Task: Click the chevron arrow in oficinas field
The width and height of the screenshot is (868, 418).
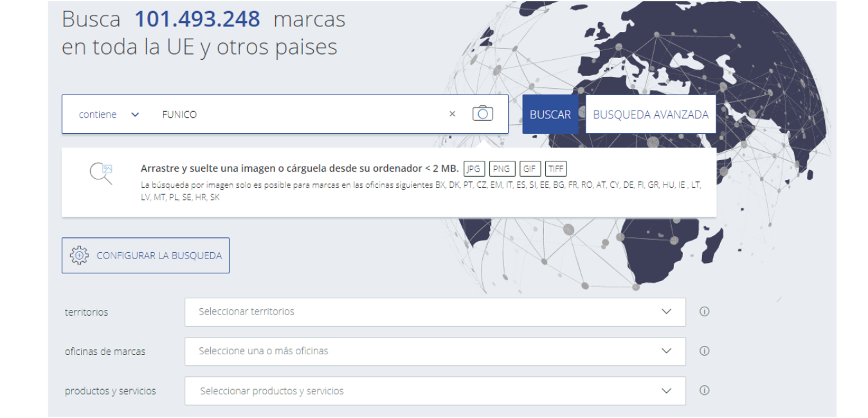Action: [x=666, y=352]
